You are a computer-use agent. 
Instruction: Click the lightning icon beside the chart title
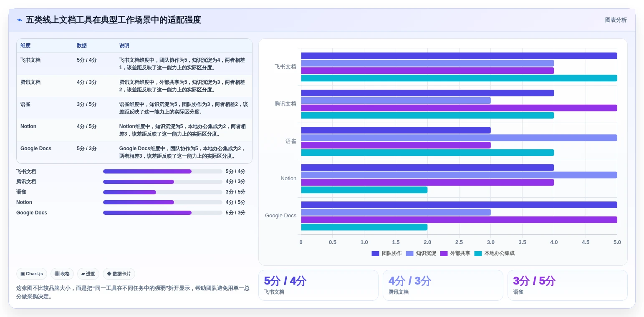tap(20, 20)
